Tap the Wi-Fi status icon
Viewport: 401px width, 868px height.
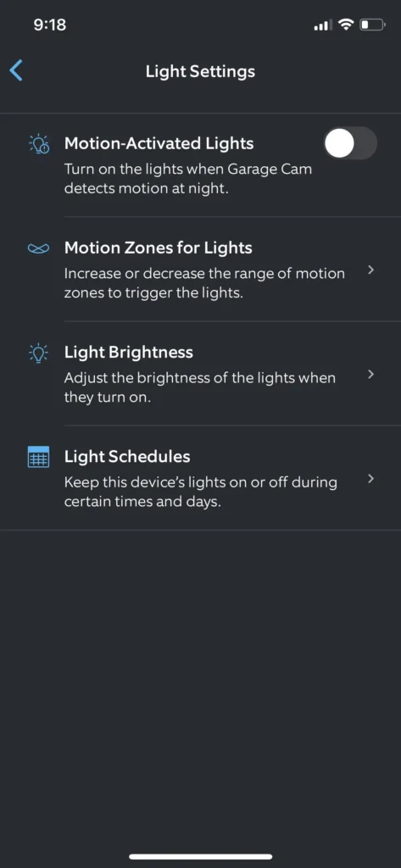click(x=347, y=25)
